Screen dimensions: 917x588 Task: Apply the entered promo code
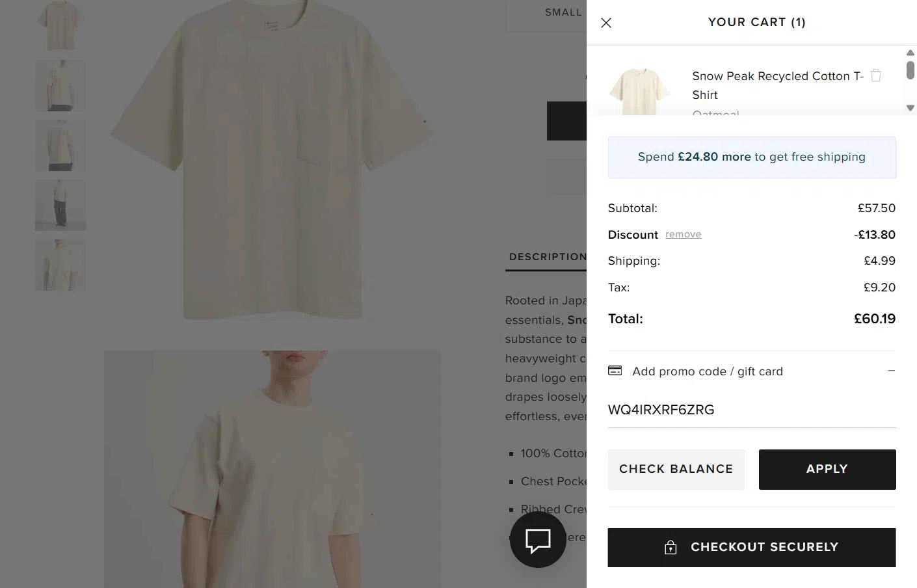(827, 469)
